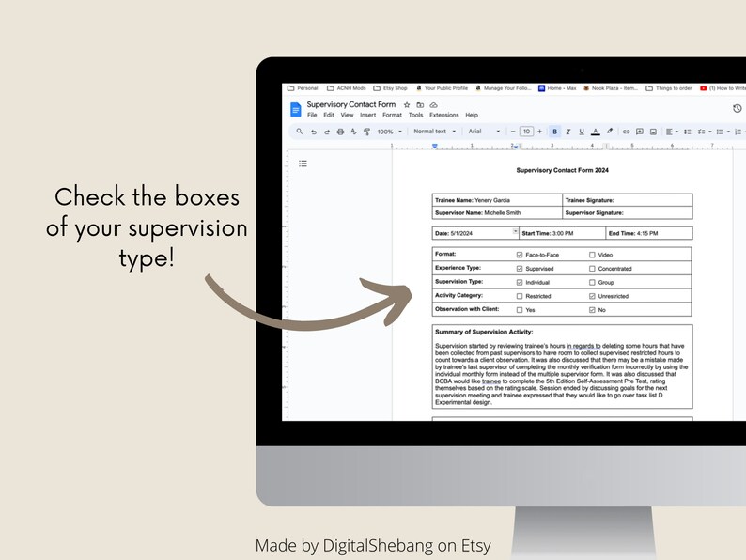Open Your Public Profile bookmark
This screenshot has width=746, height=560.
tap(442, 88)
